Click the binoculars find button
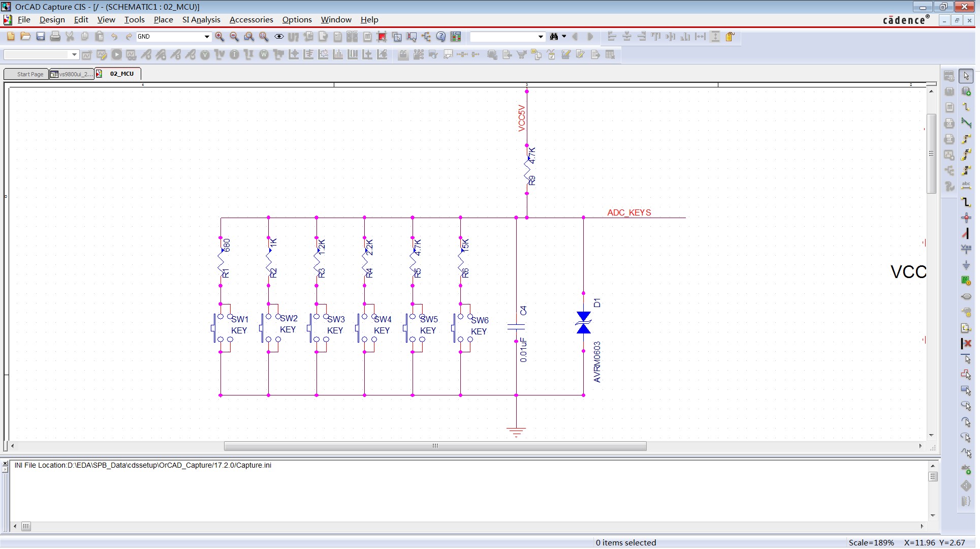980x549 pixels. (x=554, y=37)
